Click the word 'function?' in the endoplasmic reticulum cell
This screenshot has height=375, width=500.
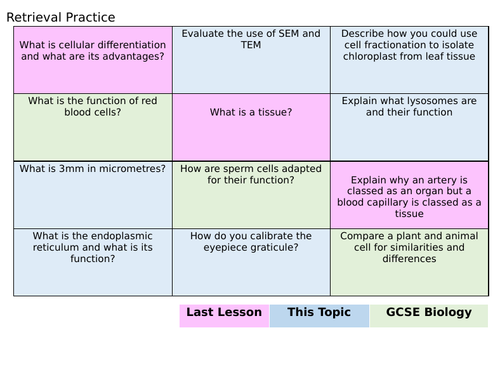93,259
